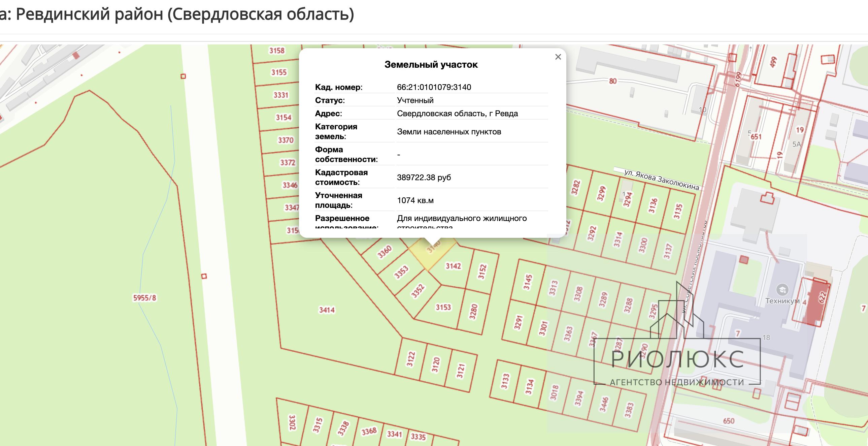Viewport: 868px width, 446px height.
Task: Select parcel 3145 on map
Action: point(527,282)
